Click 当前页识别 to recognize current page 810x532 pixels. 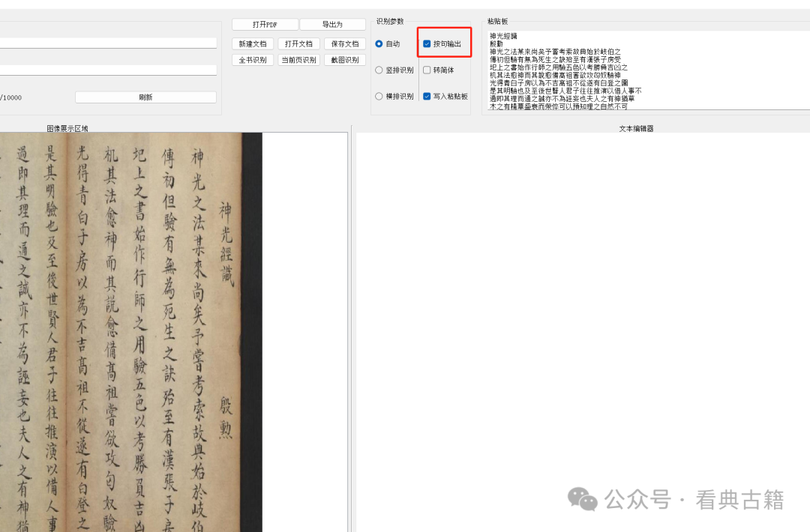[x=299, y=59]
